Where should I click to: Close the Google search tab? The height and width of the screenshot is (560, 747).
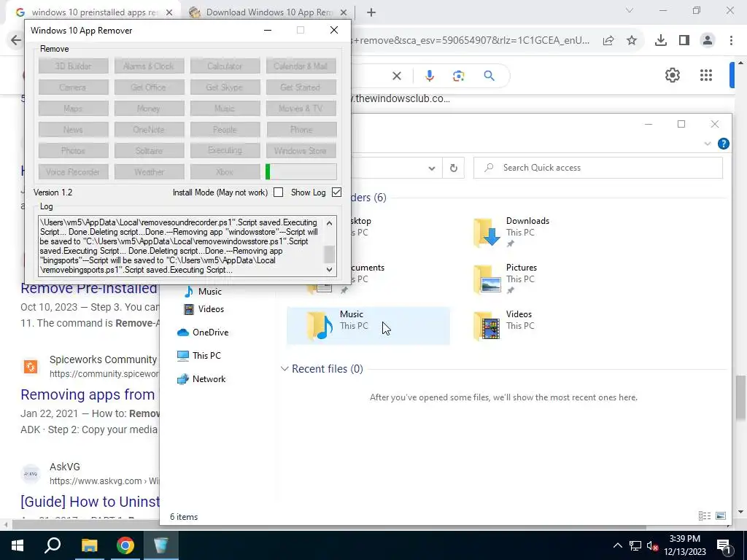pyautogui.click(x=169, y=12)
